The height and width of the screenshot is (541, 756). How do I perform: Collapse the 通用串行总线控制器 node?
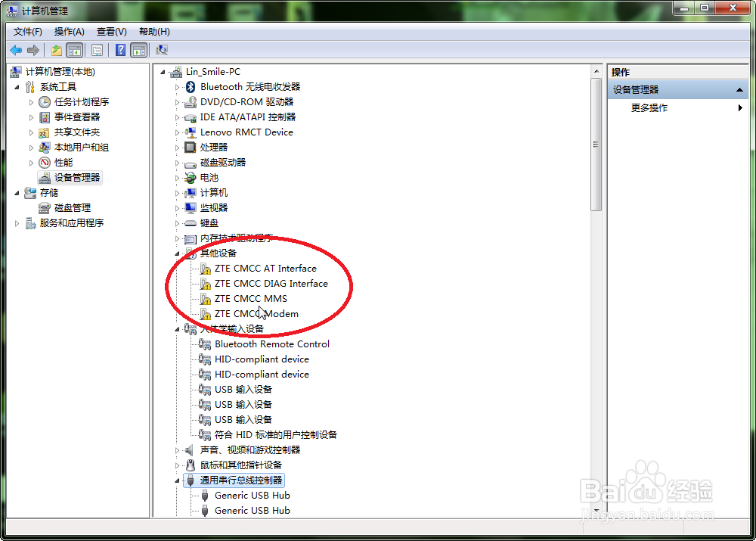(178, 480)
